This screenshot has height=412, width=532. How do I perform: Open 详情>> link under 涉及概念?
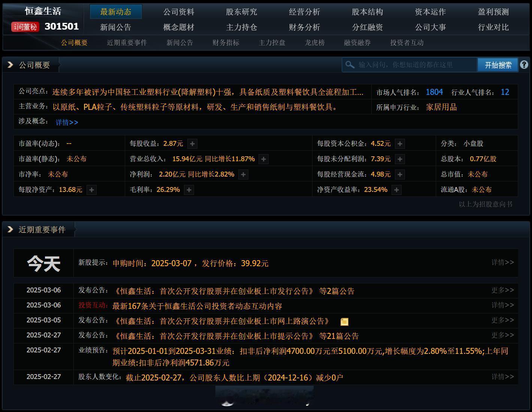coord(67,122)
